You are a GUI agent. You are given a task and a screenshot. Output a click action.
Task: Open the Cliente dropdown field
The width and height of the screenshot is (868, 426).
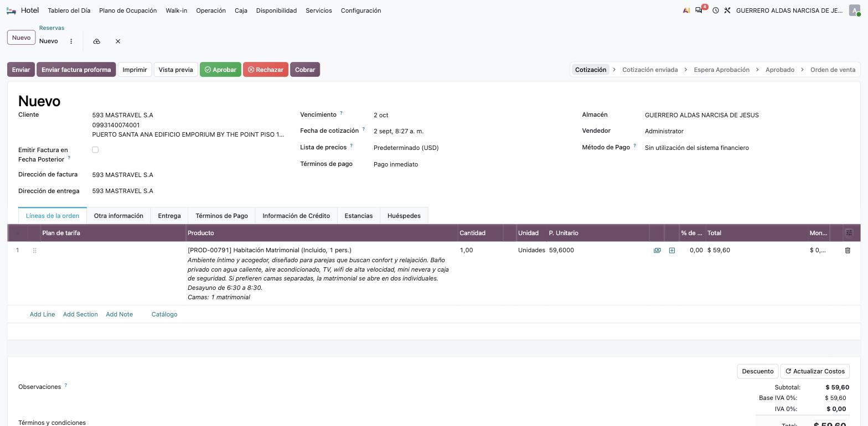[x=188, y=115]
